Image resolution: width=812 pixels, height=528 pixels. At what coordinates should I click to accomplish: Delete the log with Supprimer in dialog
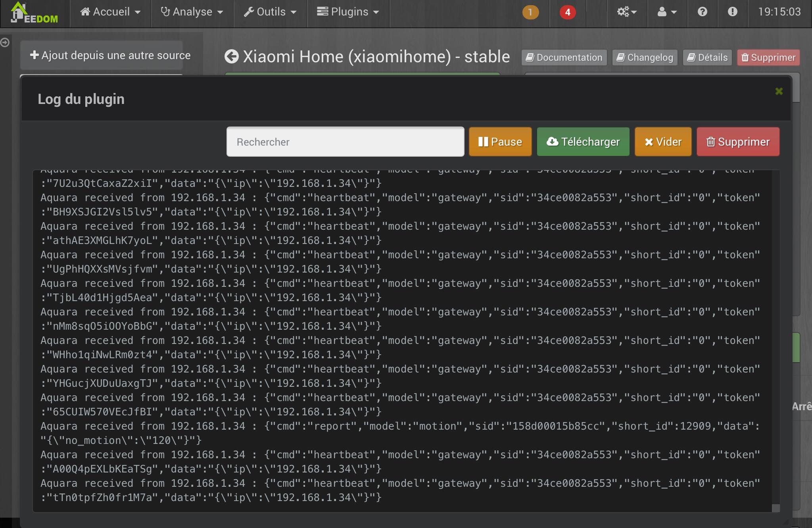click(x=738, y=142)
